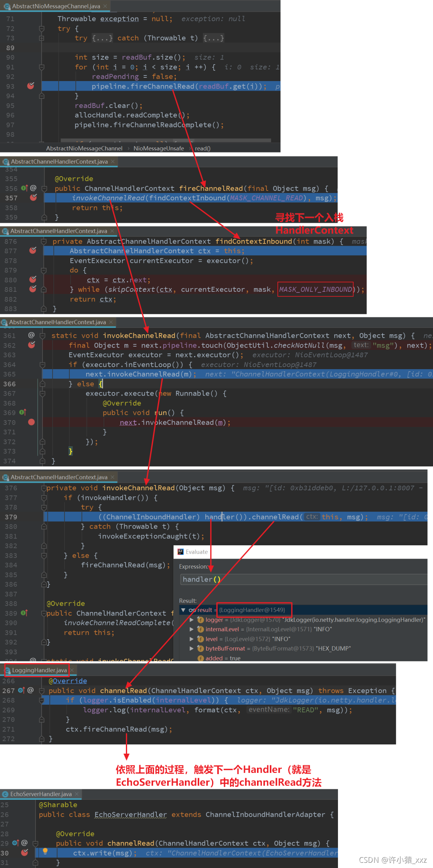Collapse invokeChannelRead method fold at line 376
Image resolution: width=433 pixels, height=868 pixels.
(x=44, y=488)
